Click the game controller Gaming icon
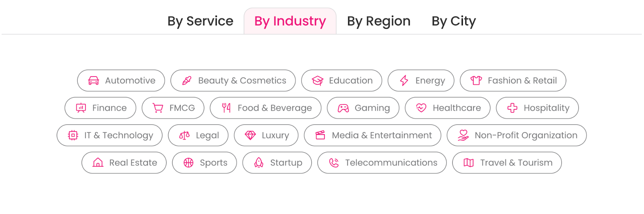Image resolution: width=644 pixels, height=214 pixels. (343, 108)
